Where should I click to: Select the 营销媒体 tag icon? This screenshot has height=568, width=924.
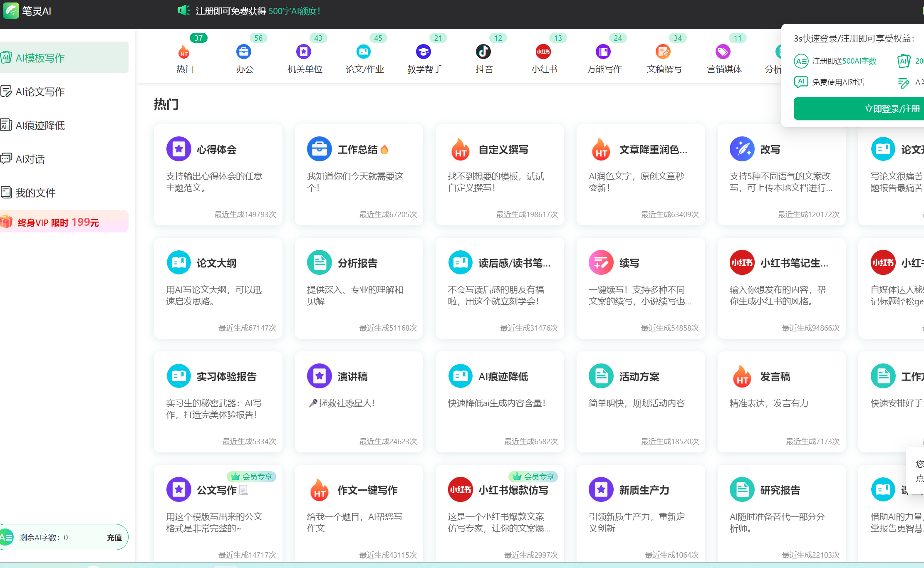click(x=723, y=52)
